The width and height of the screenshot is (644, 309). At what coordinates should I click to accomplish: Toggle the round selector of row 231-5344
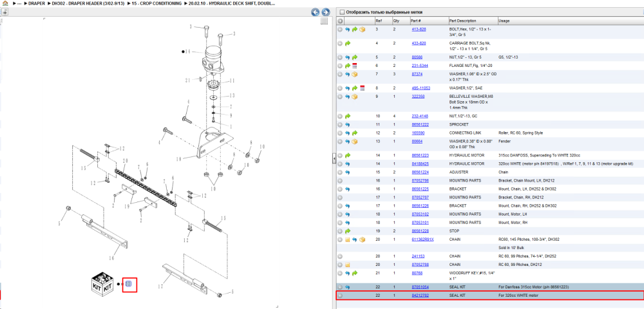(340, 66)
